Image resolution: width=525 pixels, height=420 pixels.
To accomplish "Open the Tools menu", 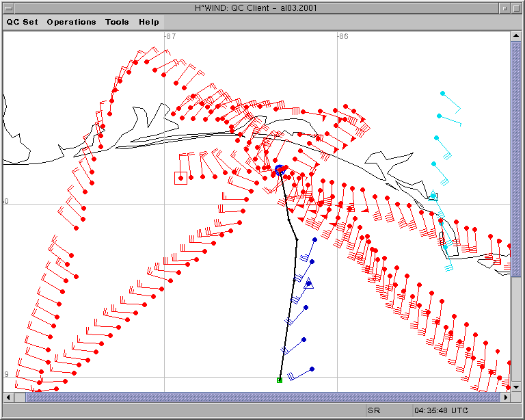I will click(117, 22).
